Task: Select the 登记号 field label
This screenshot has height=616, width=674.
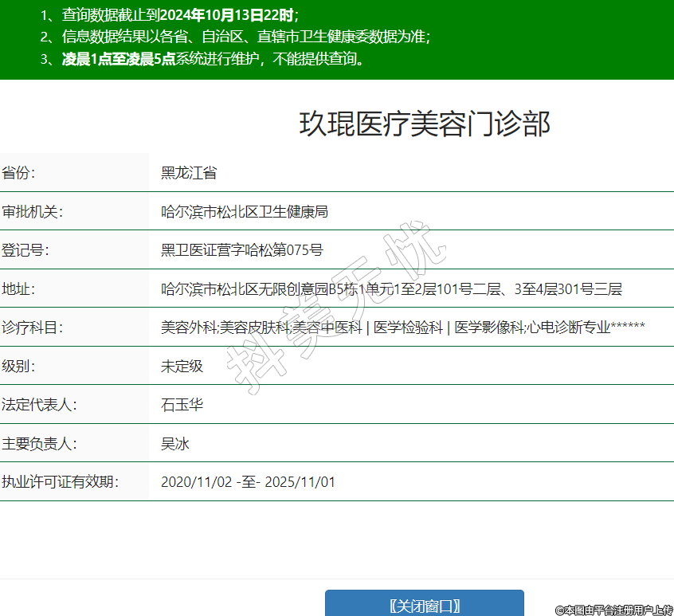Action: coord(25,250)
